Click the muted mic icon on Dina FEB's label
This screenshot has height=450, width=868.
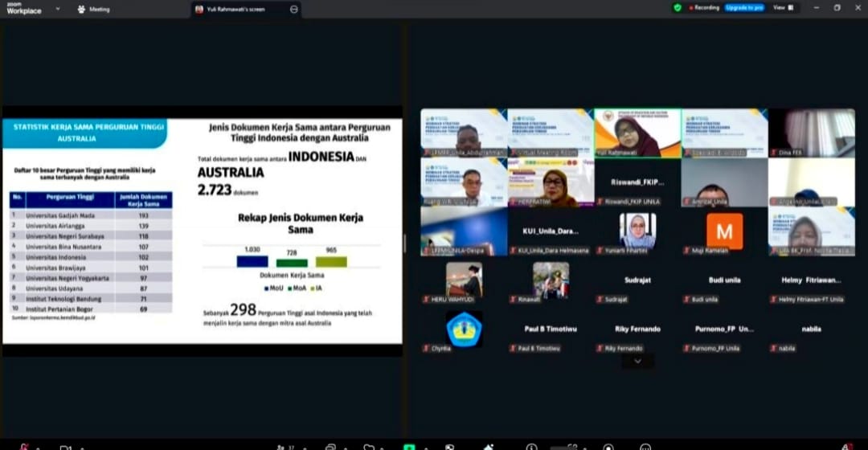(x=774, y=152)
